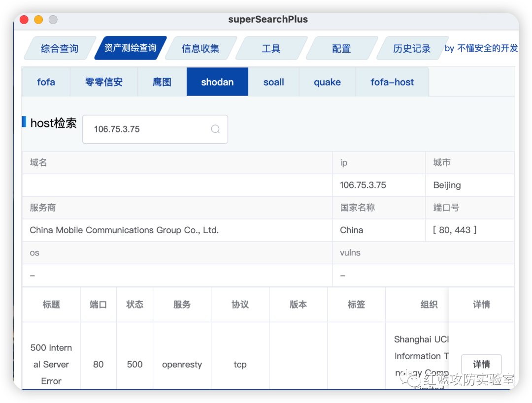Open the 工具 tab
532x403 pixels.
coord(271,49)
